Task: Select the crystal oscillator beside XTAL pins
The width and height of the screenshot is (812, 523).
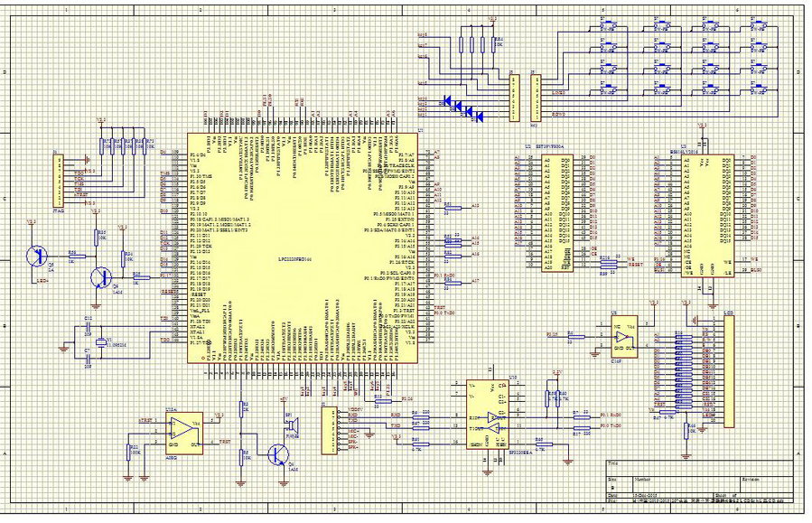Action: [99, 345]
